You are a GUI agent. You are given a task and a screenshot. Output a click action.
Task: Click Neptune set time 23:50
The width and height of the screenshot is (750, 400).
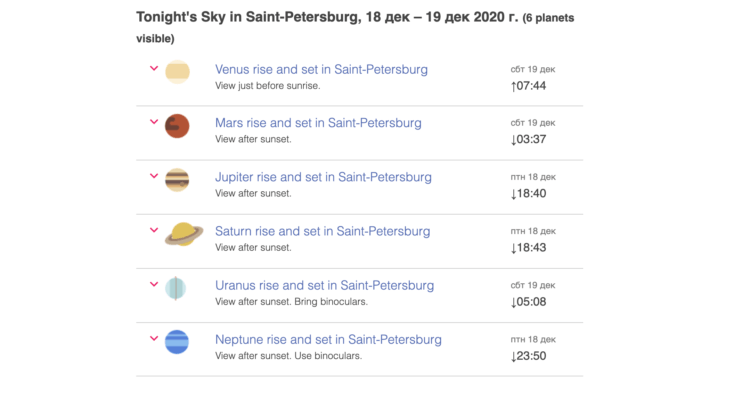[x=528, y=356]
